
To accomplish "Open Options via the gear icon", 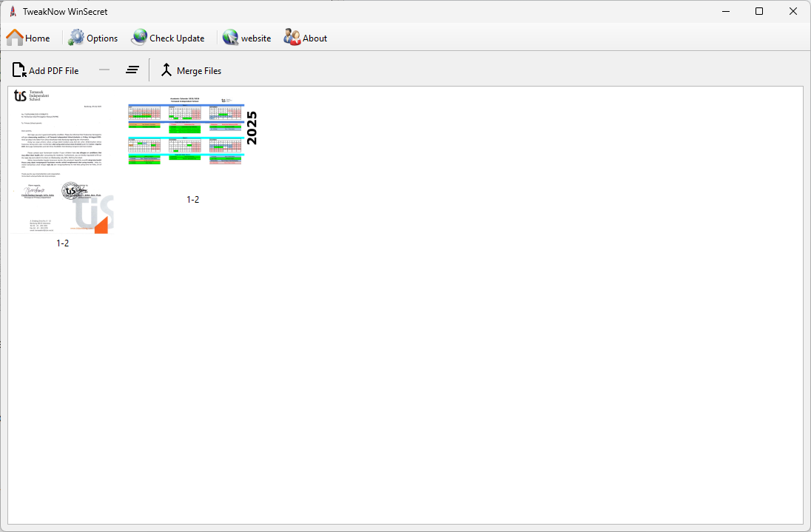I will pyautogui.click(x=77, y=38).
